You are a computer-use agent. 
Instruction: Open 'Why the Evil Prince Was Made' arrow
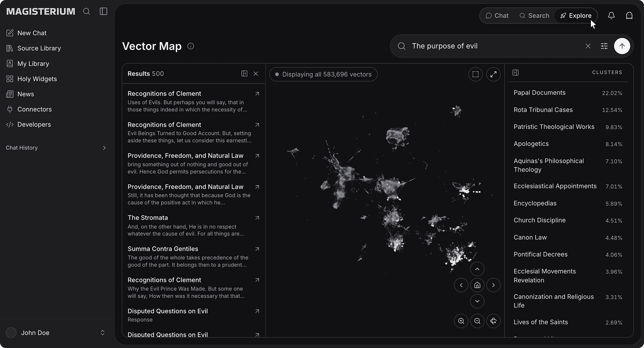coord(257,280)
